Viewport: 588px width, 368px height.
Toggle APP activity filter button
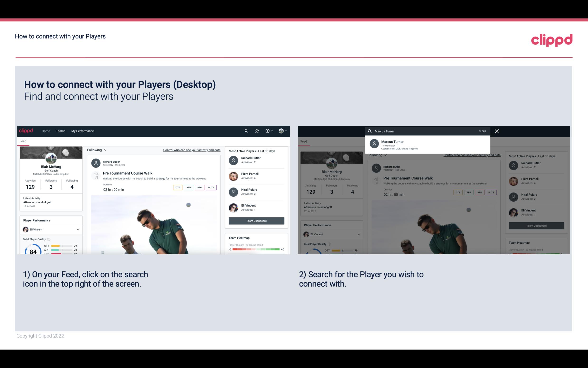188,187
